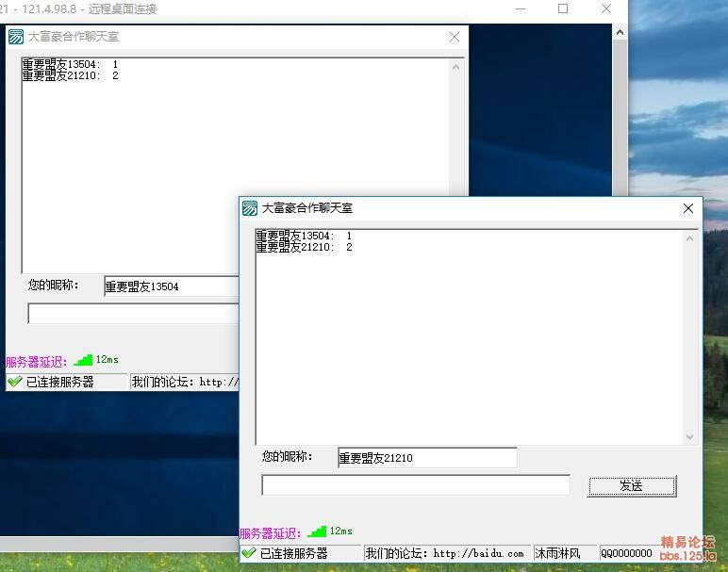The height and width of the screenshot is (572, 728).
Task: Click 已连接服务器 status in back window
Action: coord(60,382)
